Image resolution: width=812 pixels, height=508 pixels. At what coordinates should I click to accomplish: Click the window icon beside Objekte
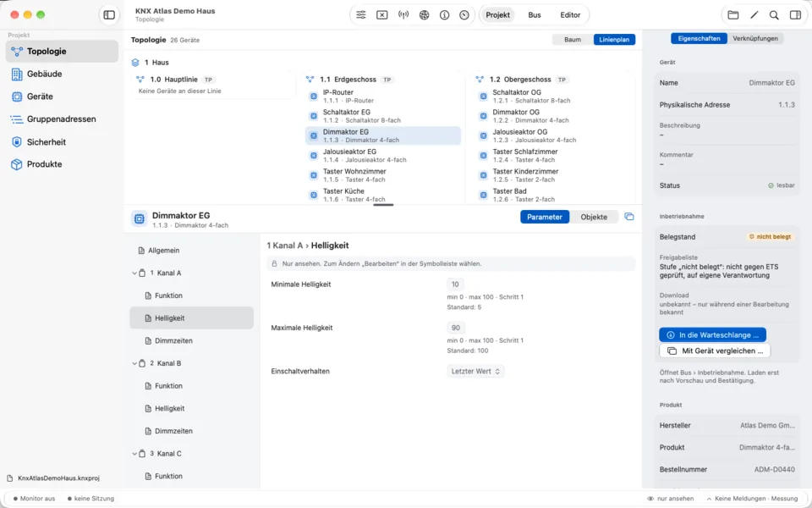[x=629, y=217]
